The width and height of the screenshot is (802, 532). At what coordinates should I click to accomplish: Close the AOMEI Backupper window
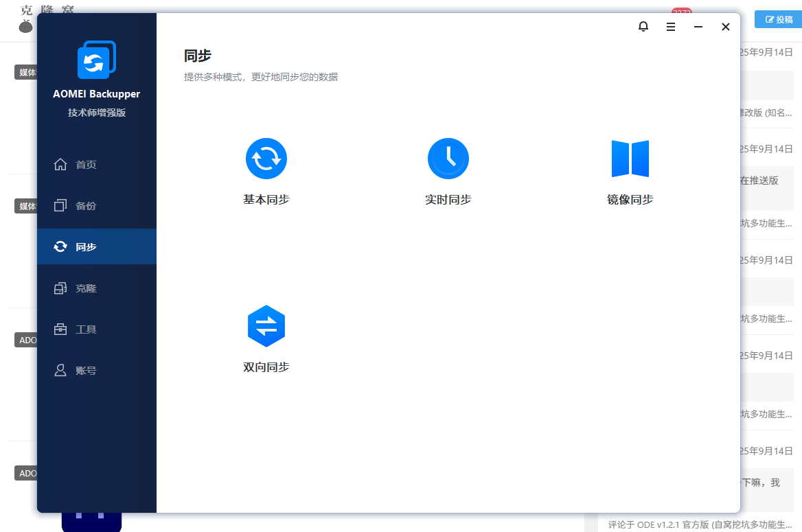[x=726, y=27]
